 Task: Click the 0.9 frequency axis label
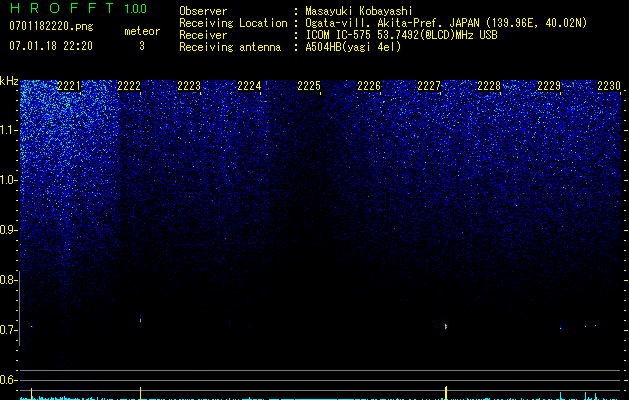(x=8, y=230)
